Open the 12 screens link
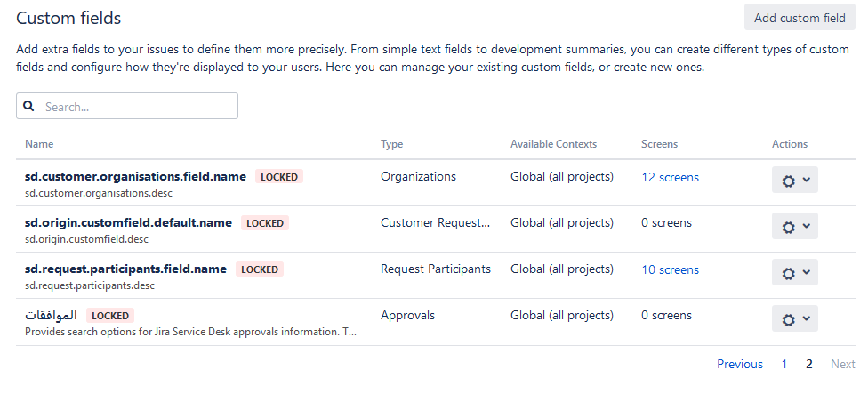868x394 pixels. [x=670, y=177]
